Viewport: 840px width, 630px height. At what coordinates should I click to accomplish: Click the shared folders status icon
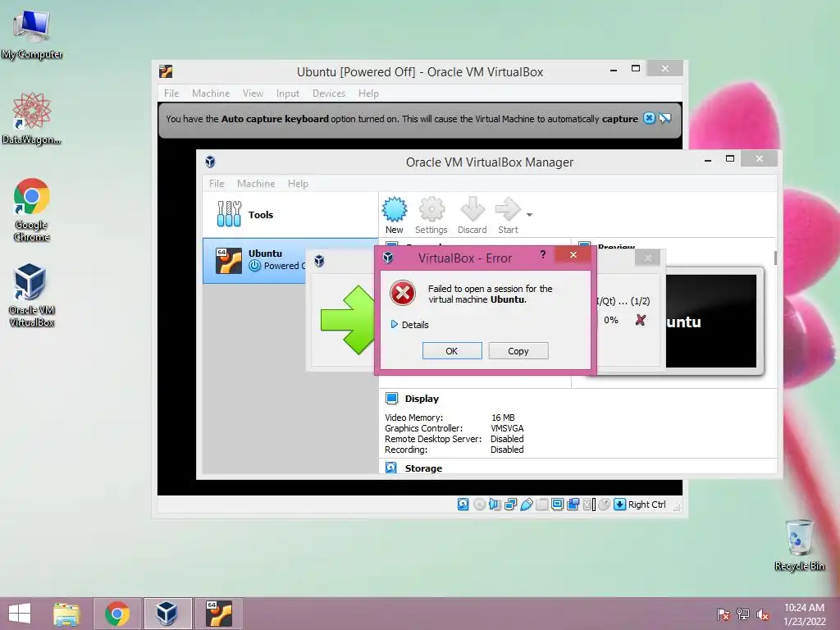[542, 504]
